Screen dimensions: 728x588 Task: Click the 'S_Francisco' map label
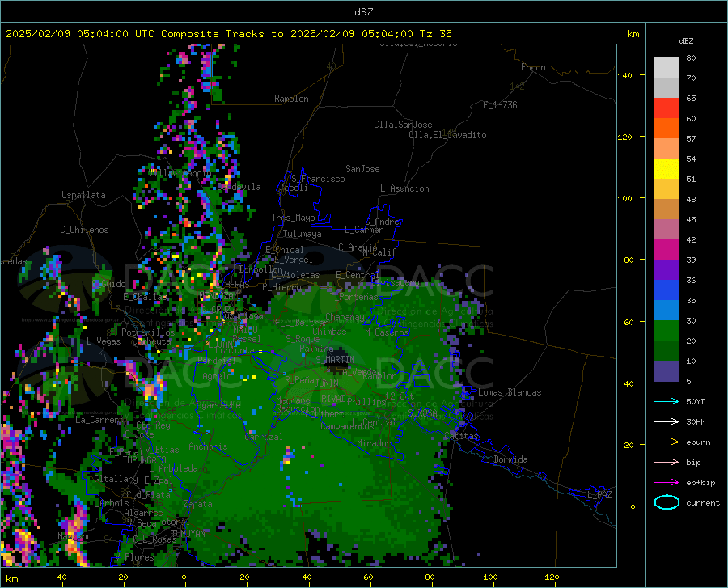(x=318, y=179)
